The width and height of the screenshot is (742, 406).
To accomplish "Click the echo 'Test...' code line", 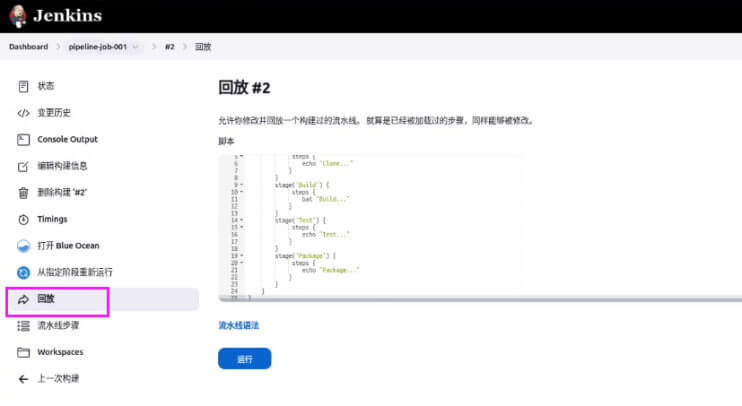I will coord(326,235).
